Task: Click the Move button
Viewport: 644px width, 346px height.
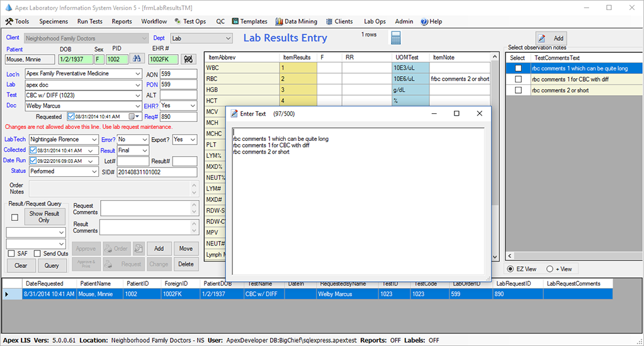Action: (x=186, y=248)
